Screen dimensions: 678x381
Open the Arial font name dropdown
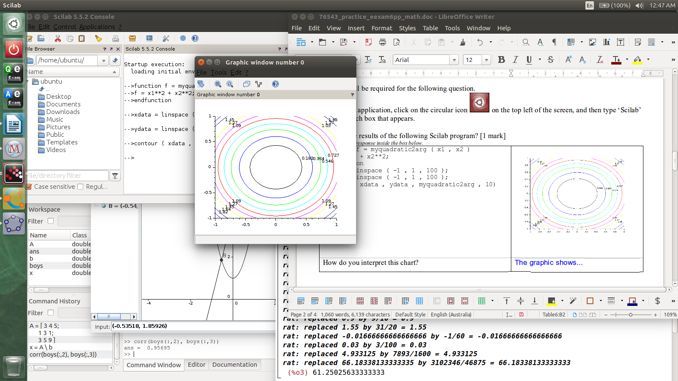[x=454, y=60]
